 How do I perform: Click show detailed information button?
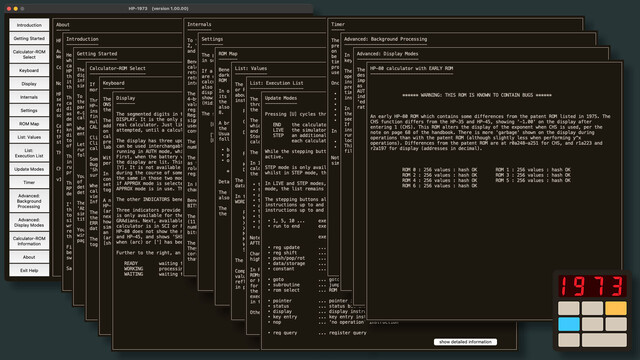[x=465, y=342]
